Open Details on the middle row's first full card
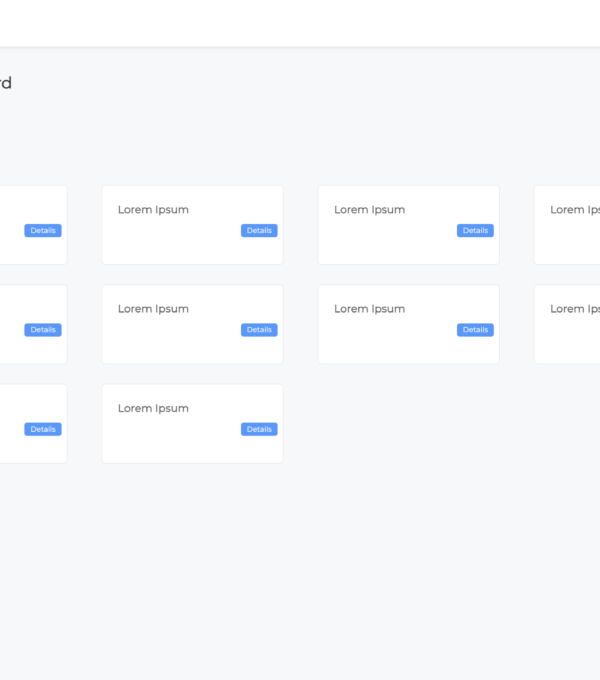The image size is (600, 680). [x=259, y=330]
